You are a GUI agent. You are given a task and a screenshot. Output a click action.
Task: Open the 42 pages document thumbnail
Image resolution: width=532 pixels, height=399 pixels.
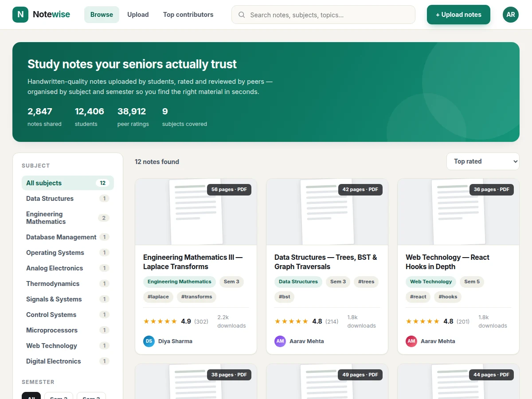pos(327,212)
